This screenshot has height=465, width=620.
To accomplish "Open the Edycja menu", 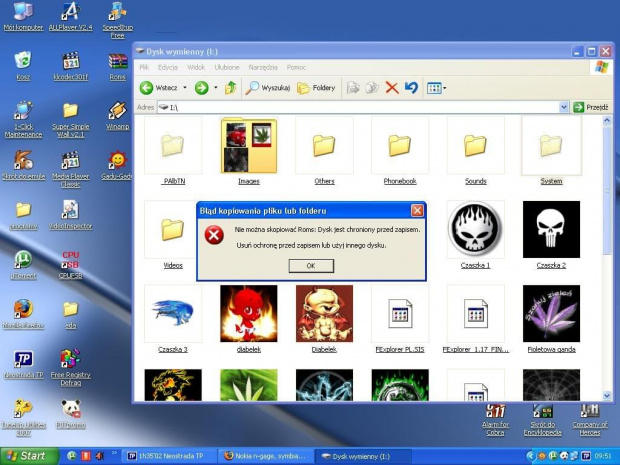I will 167,67.
